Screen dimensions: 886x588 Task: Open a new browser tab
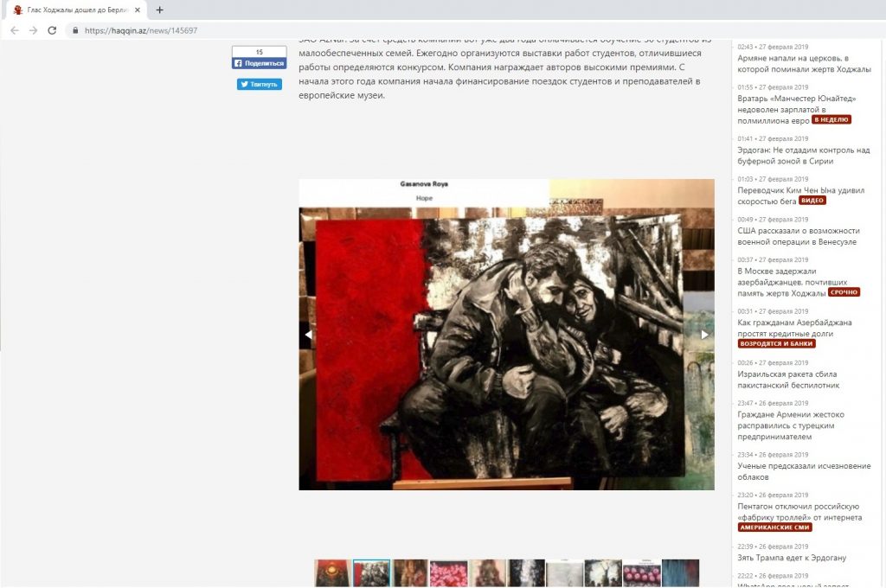pyautogui.click(x=160, y=10)
